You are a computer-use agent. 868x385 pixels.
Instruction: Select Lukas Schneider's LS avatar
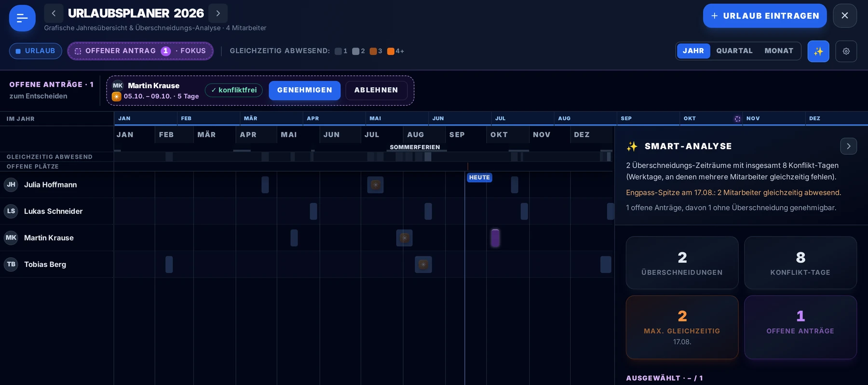11,211
